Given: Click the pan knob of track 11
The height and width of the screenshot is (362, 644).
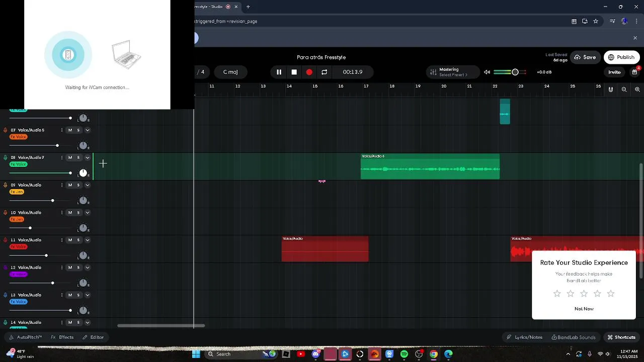Looking at the screenshot, I should [x=83, y=255].
